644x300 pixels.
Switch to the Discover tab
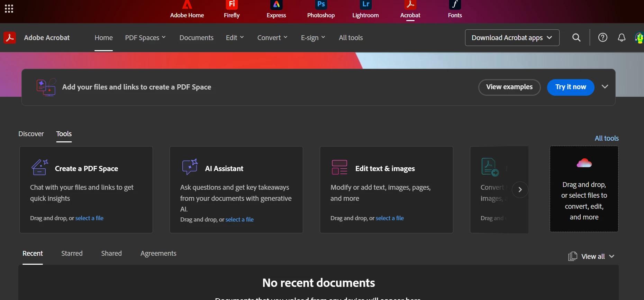(31, 134)
